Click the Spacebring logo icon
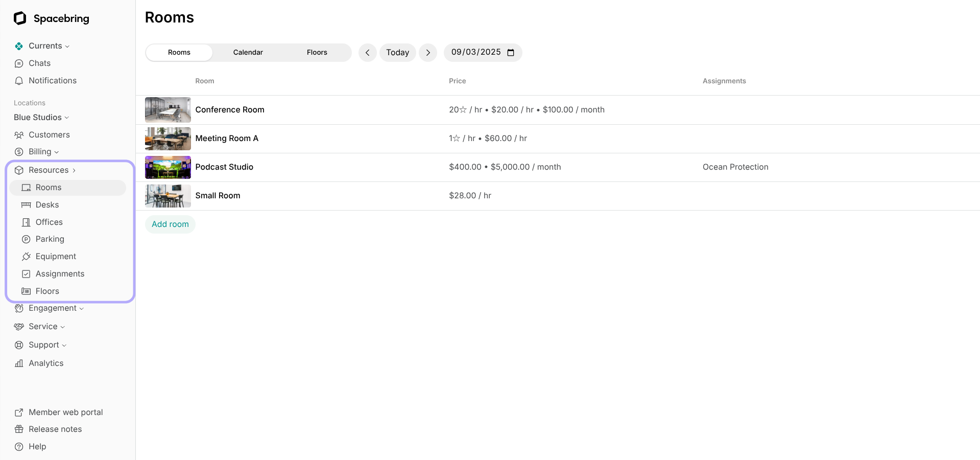This screenshot has height=460, width=980. pyautogui.click(x=20, y=18)
